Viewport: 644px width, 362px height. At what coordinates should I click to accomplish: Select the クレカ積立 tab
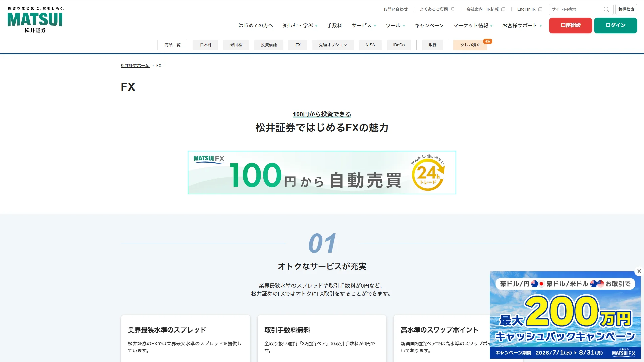[x=470, y=45]
